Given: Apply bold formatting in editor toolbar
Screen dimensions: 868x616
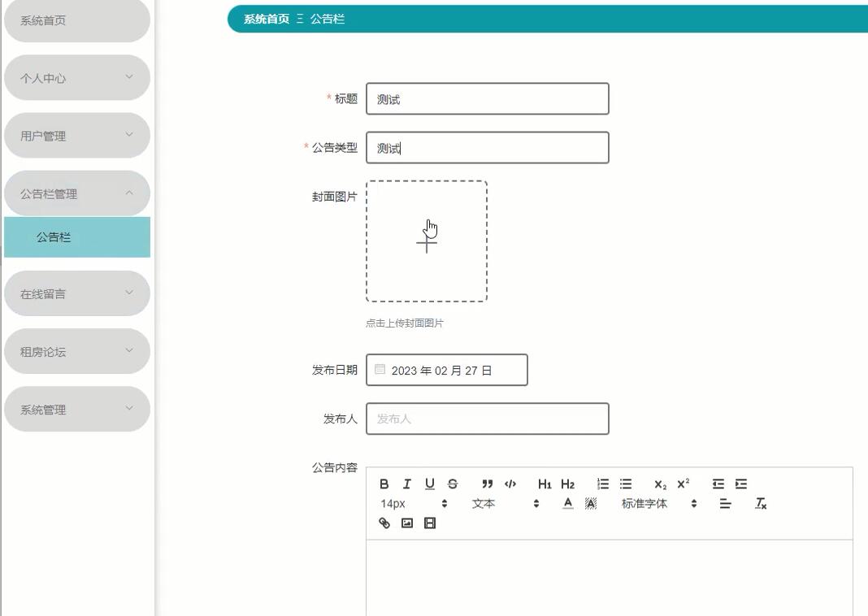Looking at the screenshot, I should (x=384, y=484).
